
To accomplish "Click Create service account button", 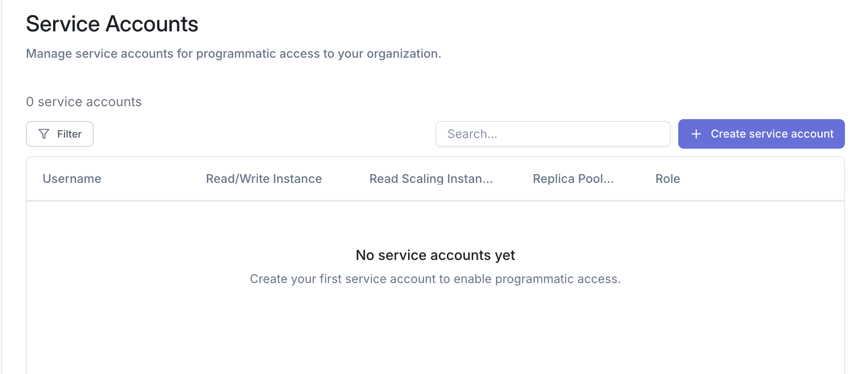I will [761, 134].
